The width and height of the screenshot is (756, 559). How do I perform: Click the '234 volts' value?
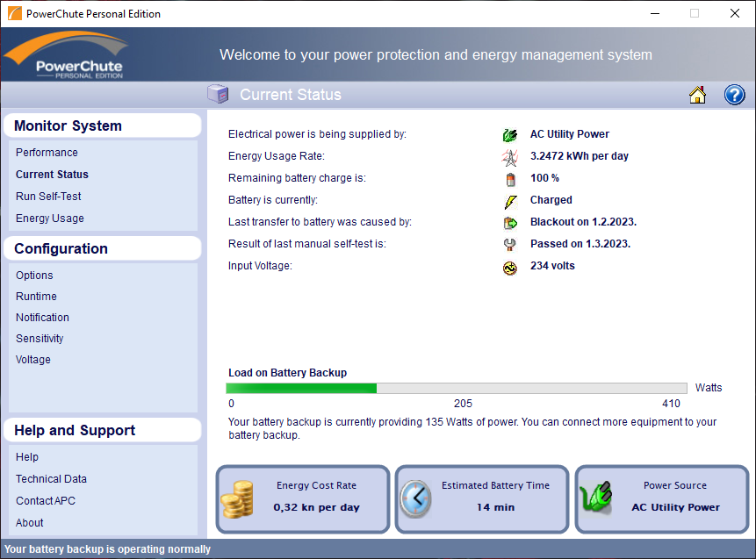tap(552, 266)
